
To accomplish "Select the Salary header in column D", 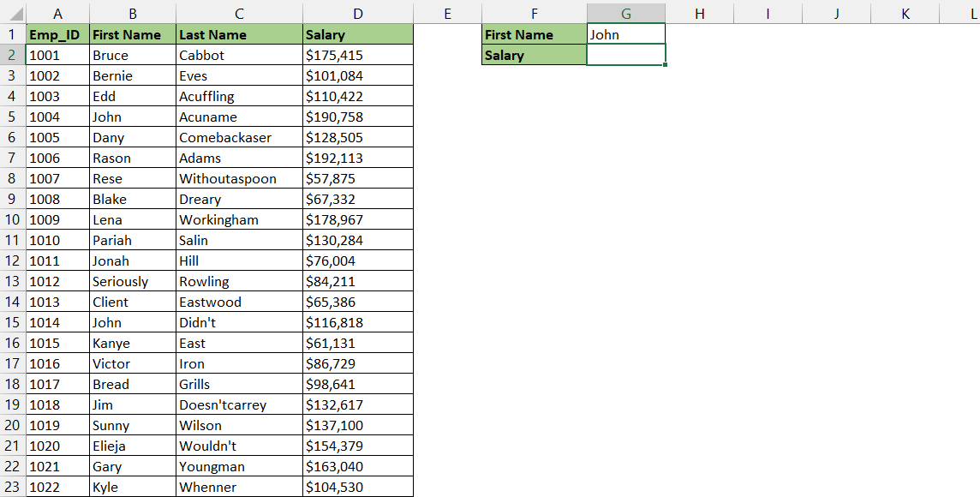I will (357, 34).
